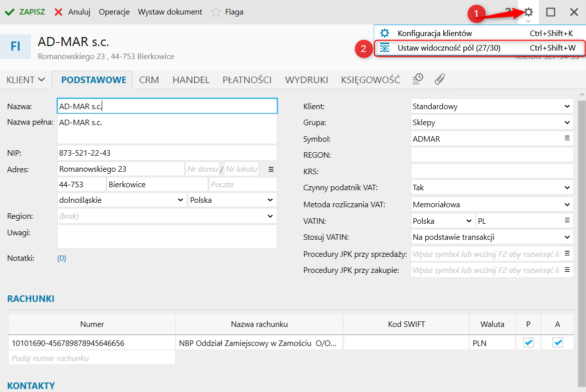The image size is (586, 392).
Task: Click the Flaga star icon
Action: pyautogui.click(x=216, y=12)
